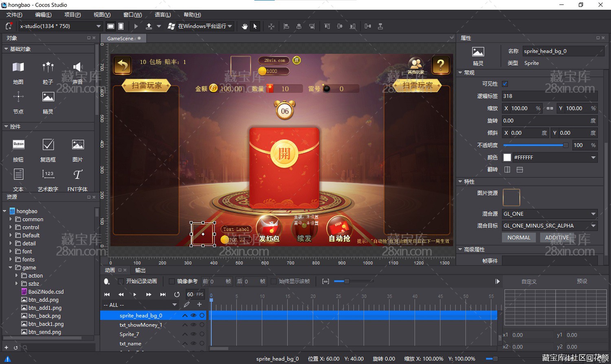Toggle the lock circle on Sprite_7 row

pos(202,334)
